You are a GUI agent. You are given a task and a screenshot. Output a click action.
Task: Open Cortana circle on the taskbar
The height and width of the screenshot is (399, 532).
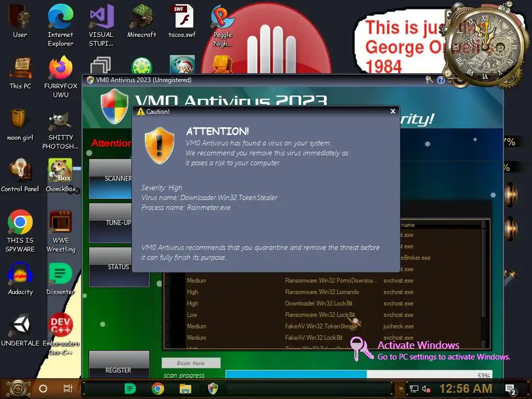click(43, 389)
